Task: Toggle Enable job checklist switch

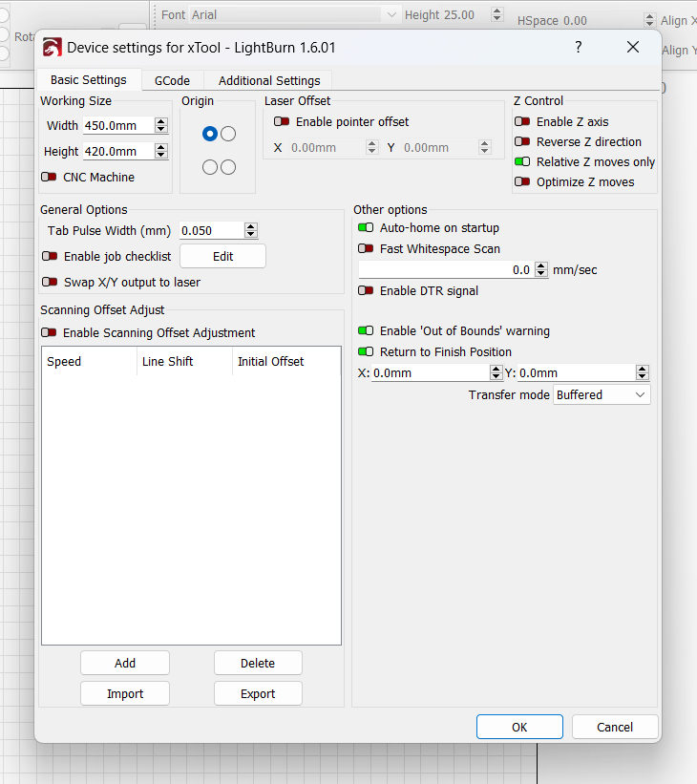Action: coord(50,256)
